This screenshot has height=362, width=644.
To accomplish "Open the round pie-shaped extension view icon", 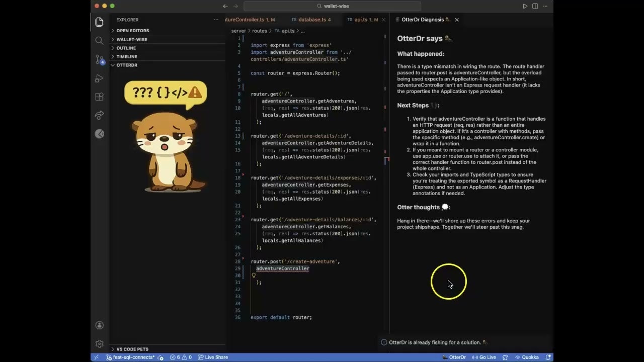I will 100,134.
